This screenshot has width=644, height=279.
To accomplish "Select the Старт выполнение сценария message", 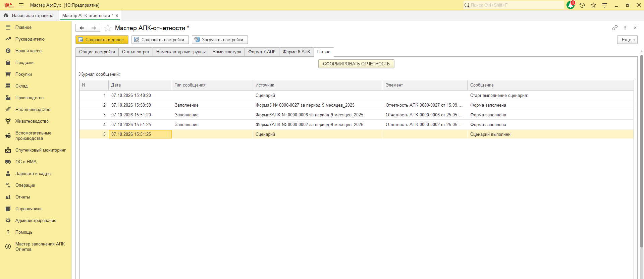I will (550, 96).
